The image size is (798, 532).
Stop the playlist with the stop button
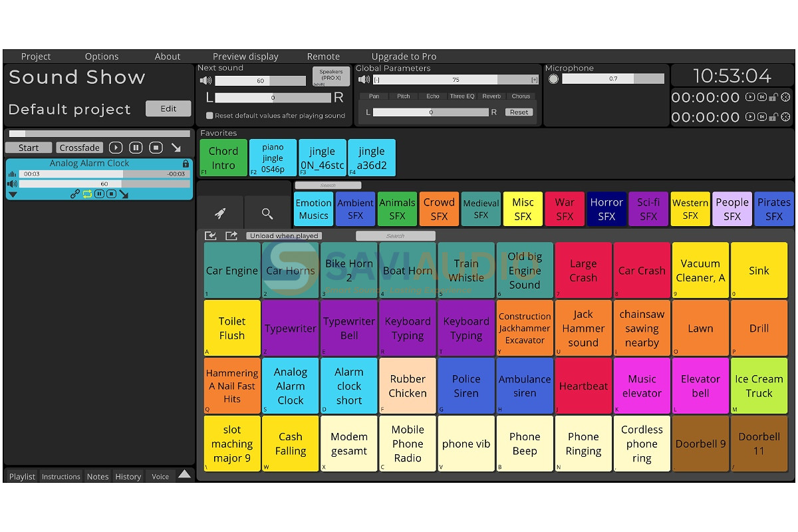156,148
